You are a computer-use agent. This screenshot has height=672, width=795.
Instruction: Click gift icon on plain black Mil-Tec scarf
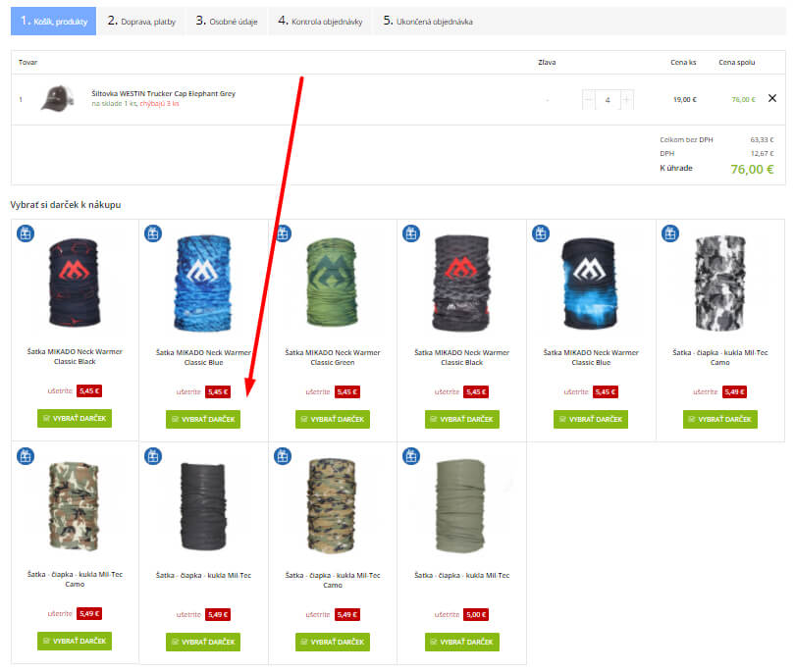[x=153, y=456]
